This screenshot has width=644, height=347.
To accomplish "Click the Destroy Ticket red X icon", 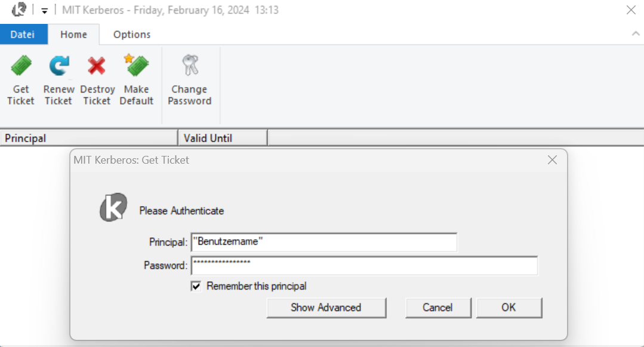I will pyautogui.click(x=97, y=66).
